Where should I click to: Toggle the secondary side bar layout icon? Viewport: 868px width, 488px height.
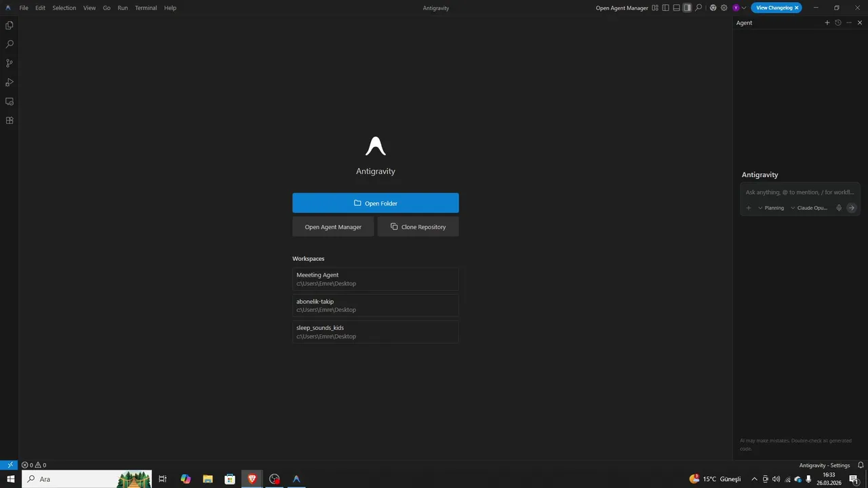tap(687, 7)
